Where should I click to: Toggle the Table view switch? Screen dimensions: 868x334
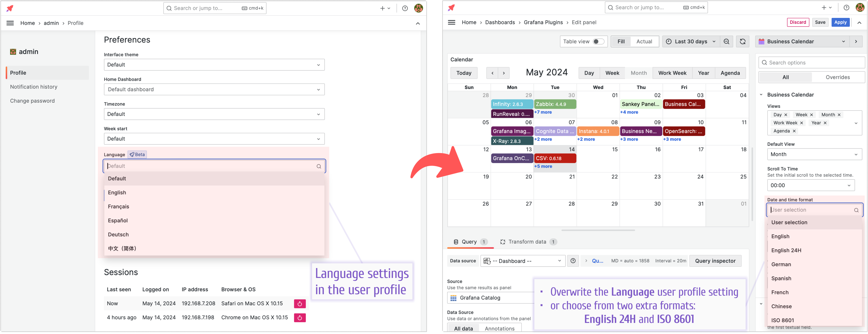coord(598,41)
